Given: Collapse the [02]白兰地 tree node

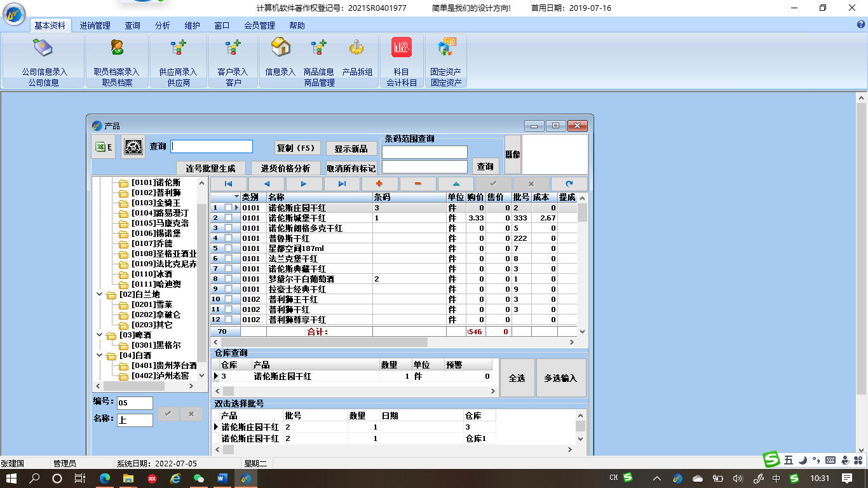Looking at the screenshot, I should pyautogui.click(x=99, y=294).
